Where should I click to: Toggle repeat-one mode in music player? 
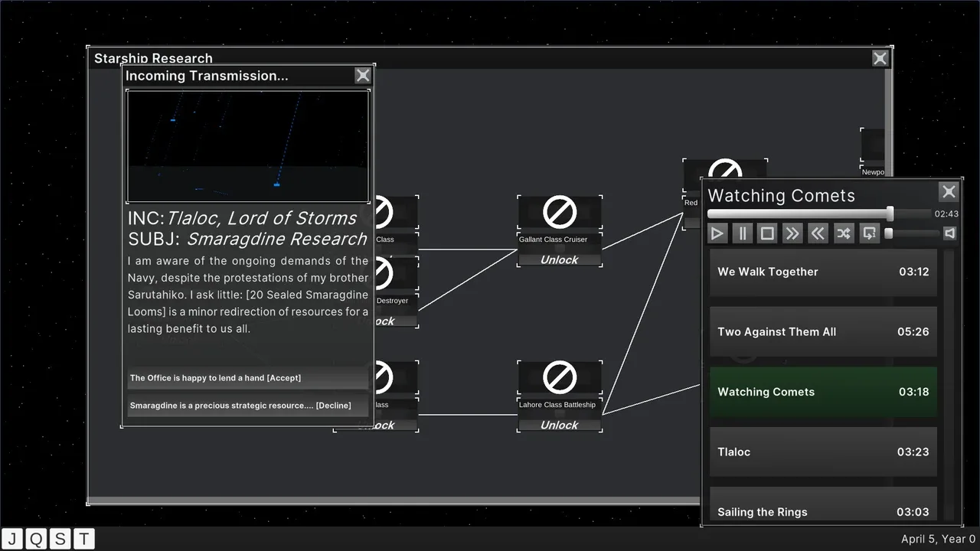click(x=869, y=233)
